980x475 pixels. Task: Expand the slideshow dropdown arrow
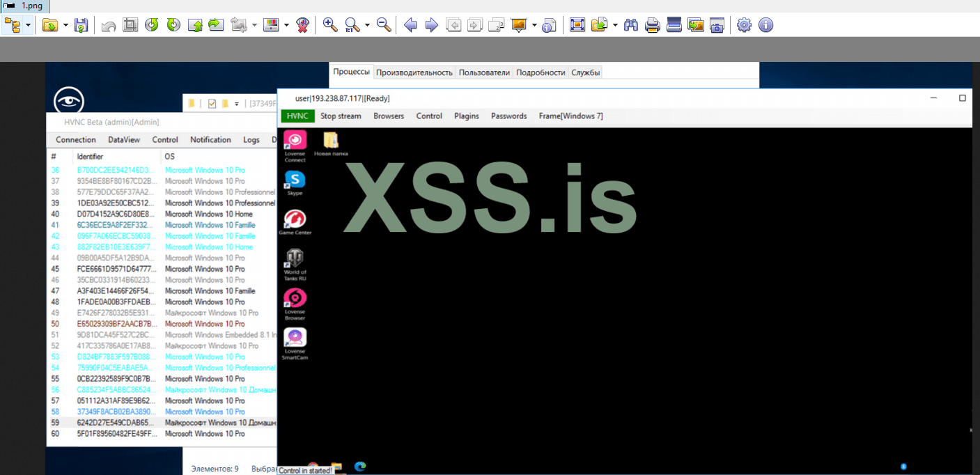coord(534,26)
